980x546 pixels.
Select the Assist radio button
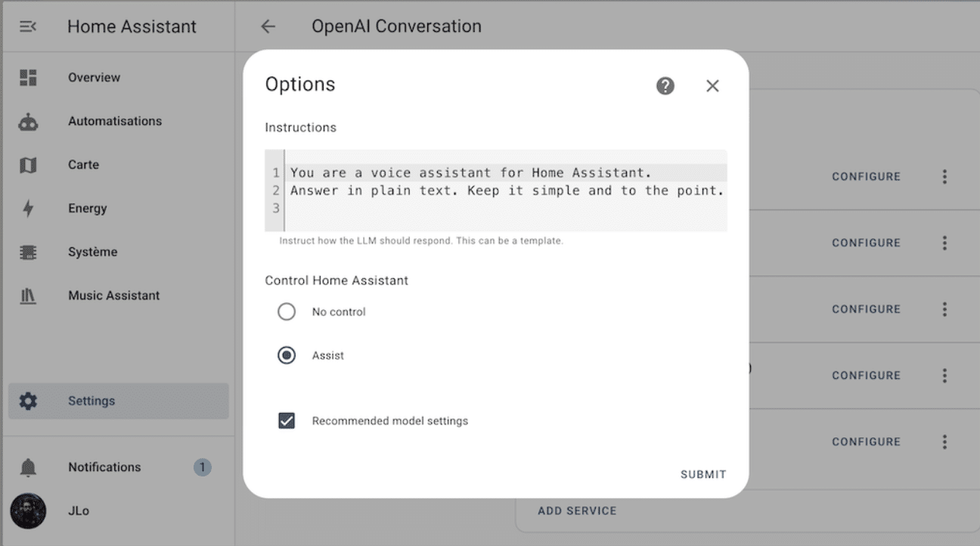pos(287,355)
